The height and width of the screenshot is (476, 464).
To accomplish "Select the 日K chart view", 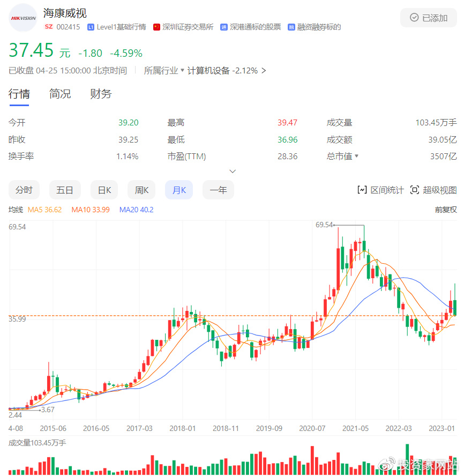I will [104, 190].
